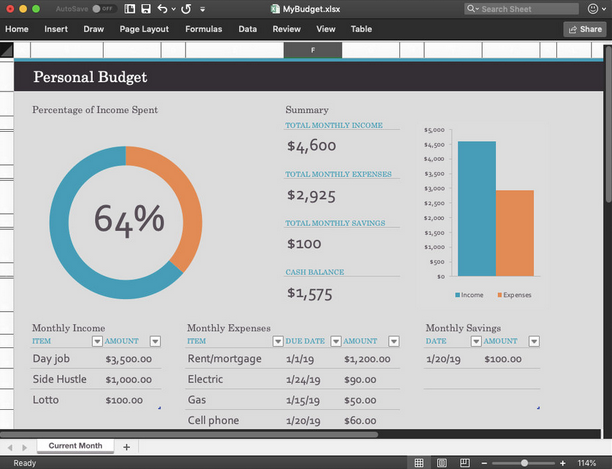Select the Side Hustle cell
The image size is (612, 469).
[67, 379]
